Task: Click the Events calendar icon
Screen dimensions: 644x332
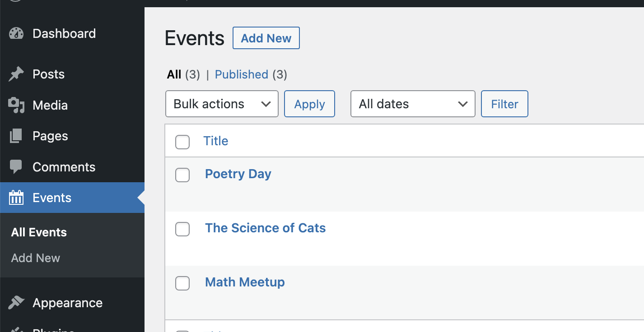Action: tap(16, 198)
